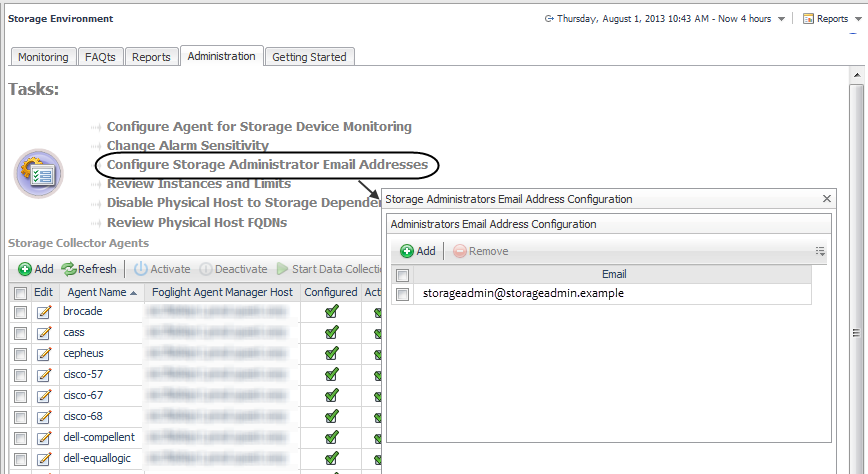The image size is (868, 474).
Task: Click the Edit column header
Action: (x=44, y=292)
